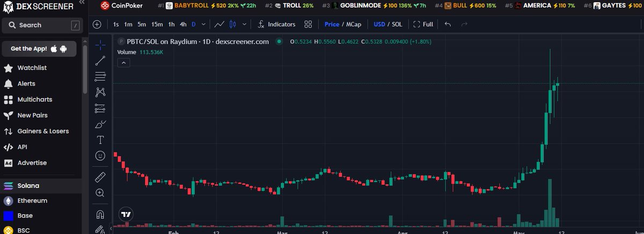Select the brush drawing tool
The width and height of the screenshot is (644, 234).
(100, 125)
